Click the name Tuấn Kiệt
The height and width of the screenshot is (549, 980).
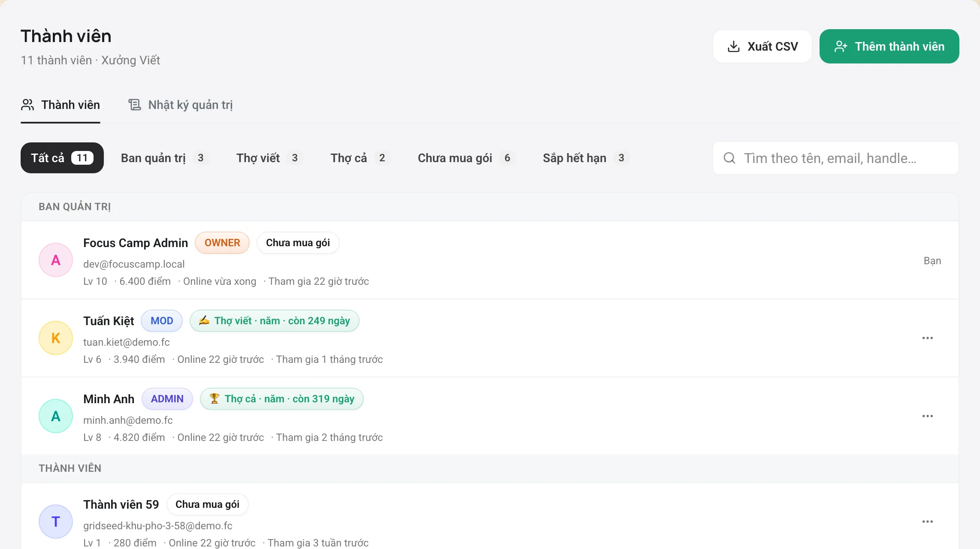pos(109,321)
